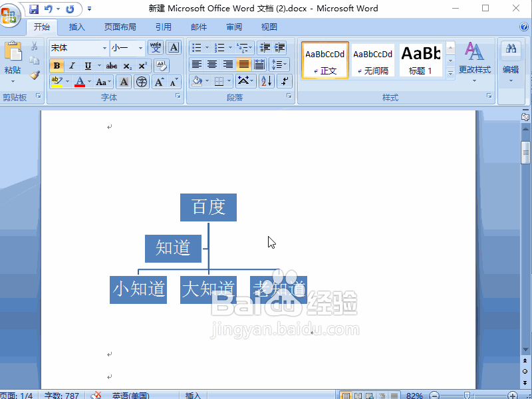This screenshot has width=532, height=399.
Task: Customize Quick Access Toolbar arrow
Action: click(89, 9)
